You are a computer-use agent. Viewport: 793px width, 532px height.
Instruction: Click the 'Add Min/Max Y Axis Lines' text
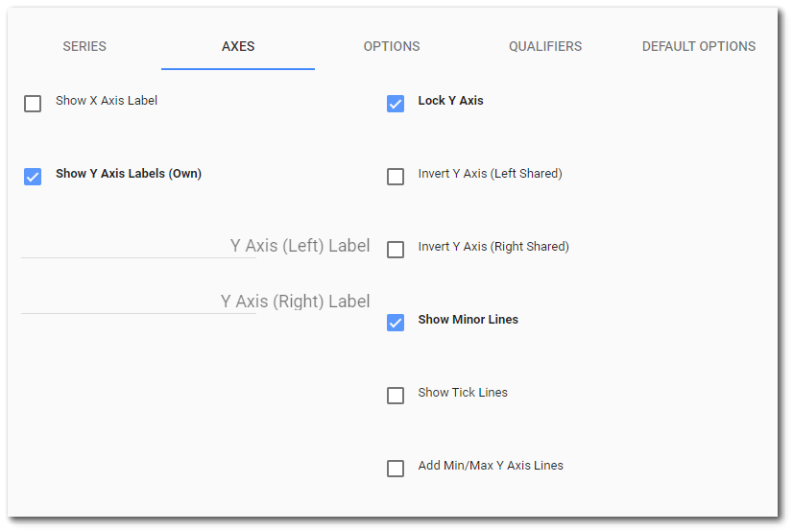[x=491, y=466]
